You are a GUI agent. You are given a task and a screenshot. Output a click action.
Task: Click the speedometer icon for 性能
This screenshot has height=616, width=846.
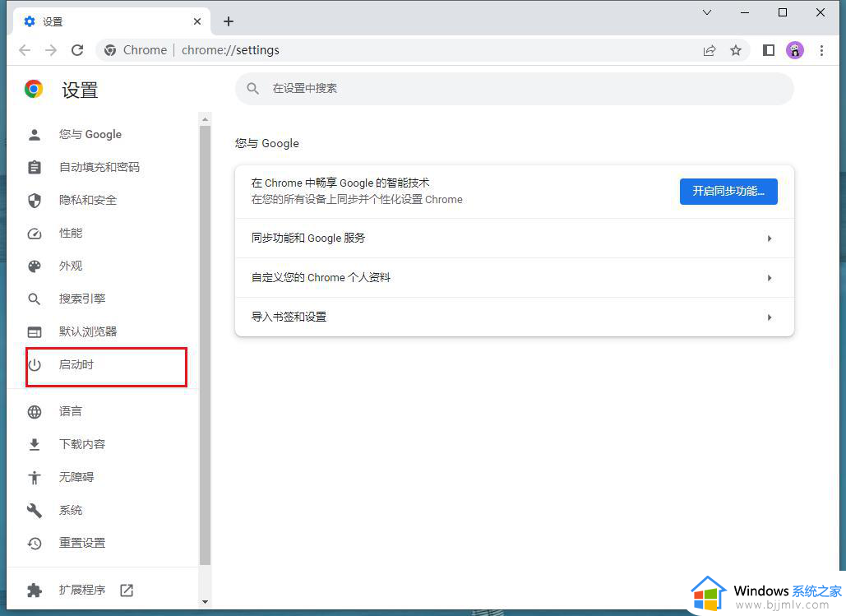pyautogui.click(x=35, y=234)
